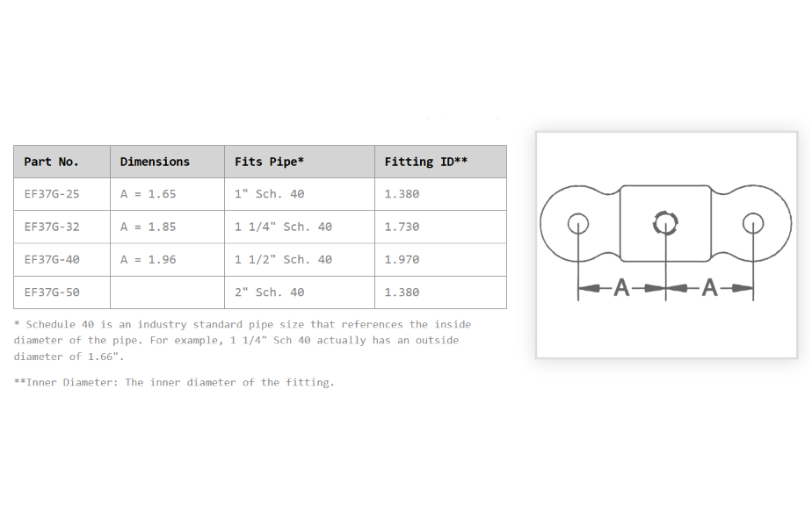Select part number EF37G-50
The image size is (812, 505).
pyautogui.click(x=52, y=292)
